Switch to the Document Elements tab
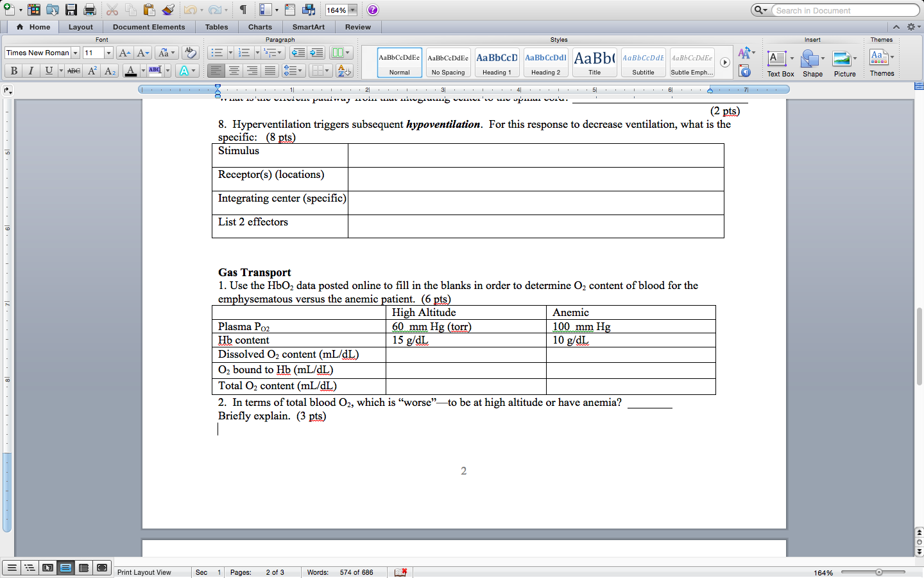924x578 pixels. tap(149, 27)
